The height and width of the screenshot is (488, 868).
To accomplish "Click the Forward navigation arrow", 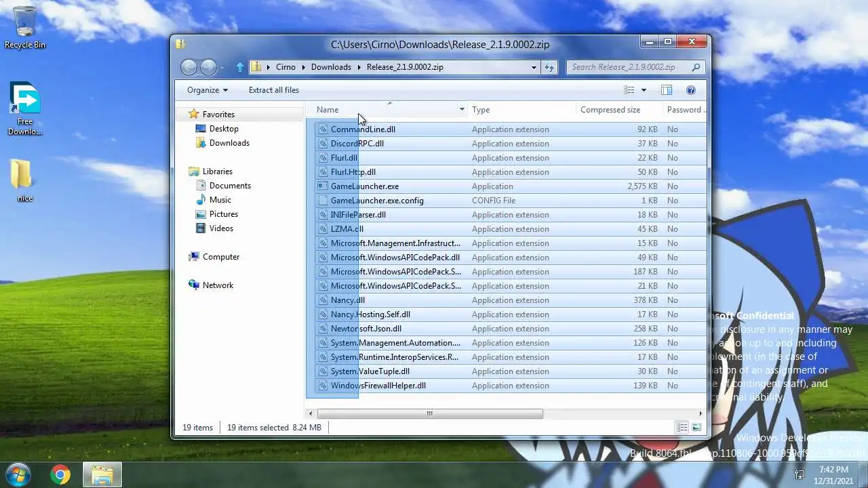I will 209,67.
